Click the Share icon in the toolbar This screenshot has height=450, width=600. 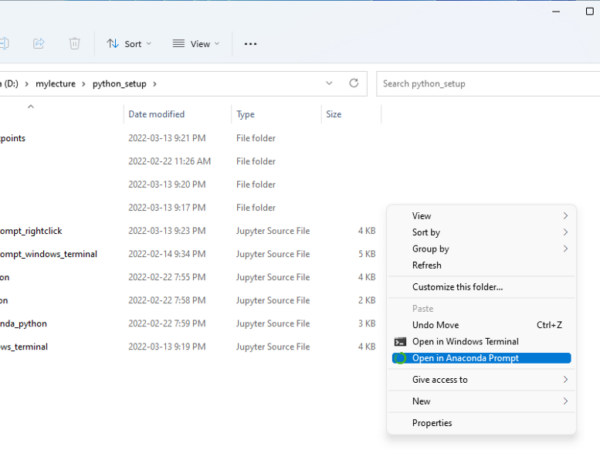[x=38, y=44]
